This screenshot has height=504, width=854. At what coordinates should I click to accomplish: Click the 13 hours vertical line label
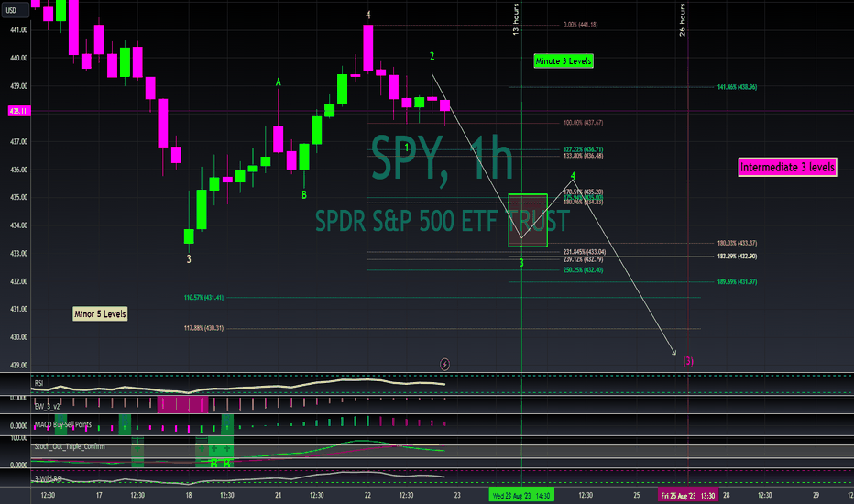click(x=516, y=19)
